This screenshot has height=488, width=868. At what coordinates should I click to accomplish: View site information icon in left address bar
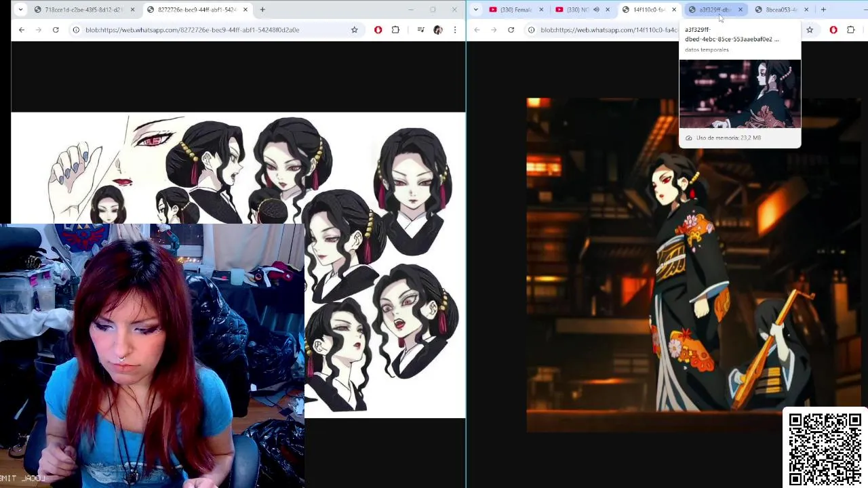(x=76, y=30)
